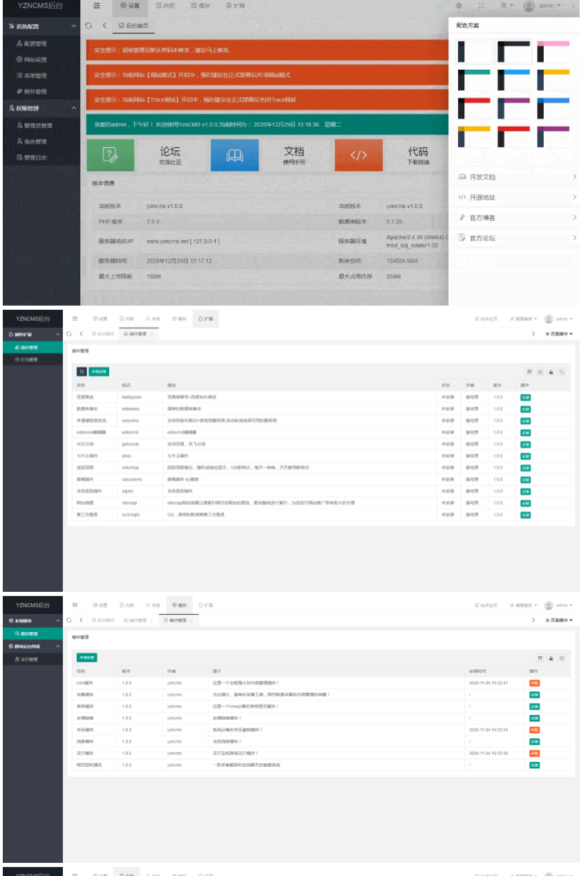This screenshot has height=876, width=588.
Task: Expand the 官方论坛 link row
Action: point(516,238)
